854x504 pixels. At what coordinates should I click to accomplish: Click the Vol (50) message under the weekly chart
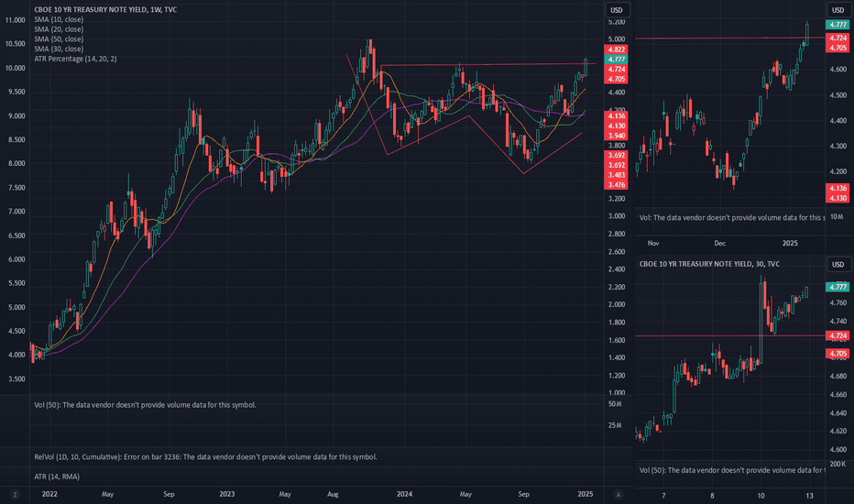click(145, 405)
